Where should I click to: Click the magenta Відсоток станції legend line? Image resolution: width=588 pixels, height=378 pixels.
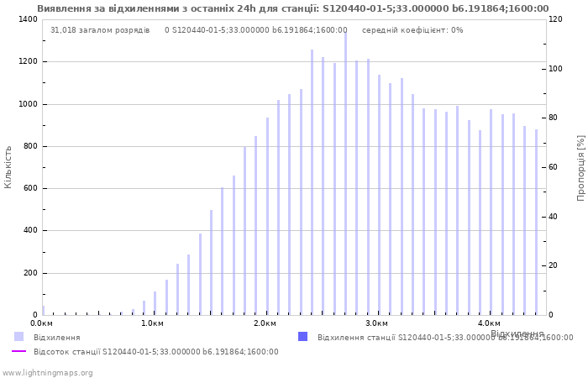18,351
